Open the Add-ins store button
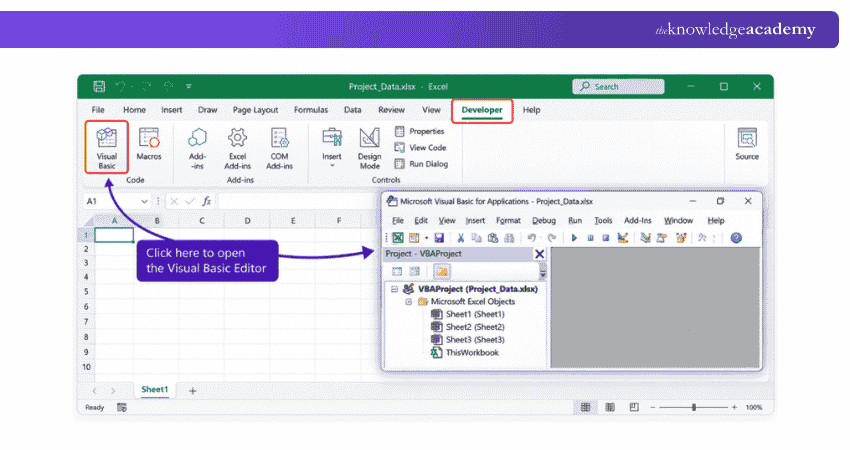 pos(197,148)
